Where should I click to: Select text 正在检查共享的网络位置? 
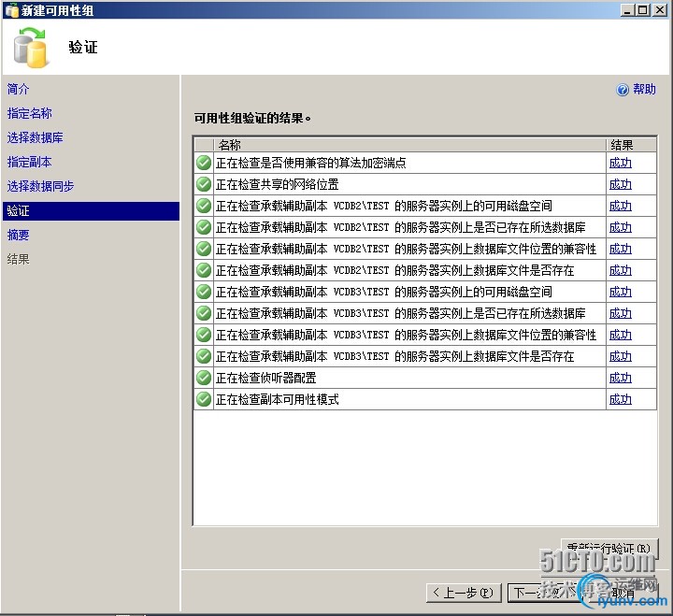278,184
